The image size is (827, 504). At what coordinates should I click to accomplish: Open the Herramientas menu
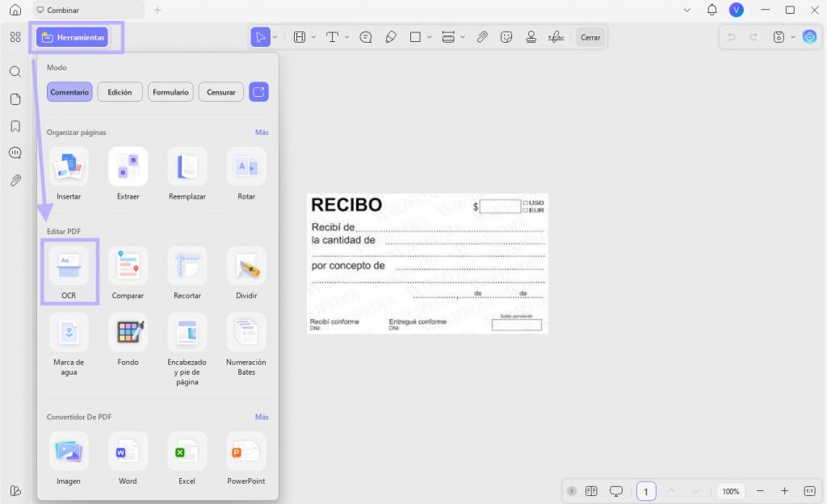(x=73, y=37)
